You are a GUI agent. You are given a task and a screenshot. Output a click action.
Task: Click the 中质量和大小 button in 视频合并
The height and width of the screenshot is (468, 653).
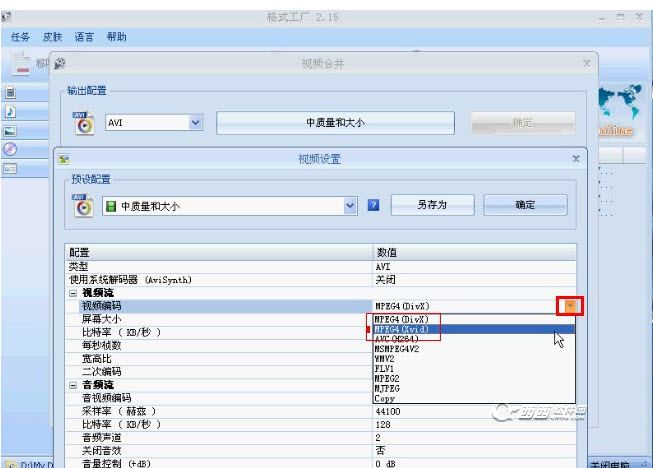pyautogui.click(x=335, y=123)
